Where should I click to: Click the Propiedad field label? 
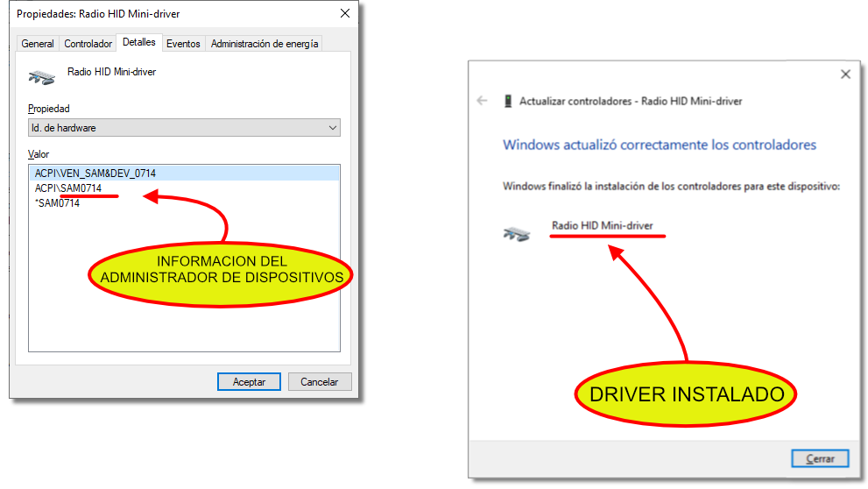(49, 109)
